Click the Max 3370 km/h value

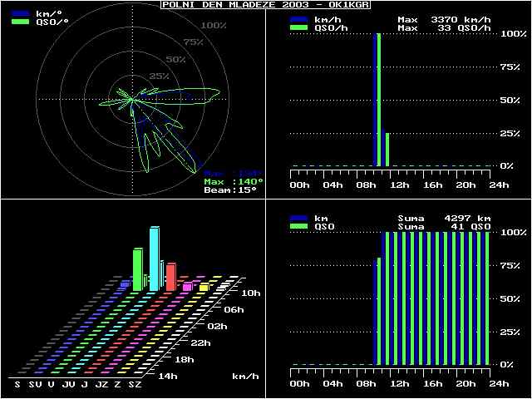coord(444,18)
